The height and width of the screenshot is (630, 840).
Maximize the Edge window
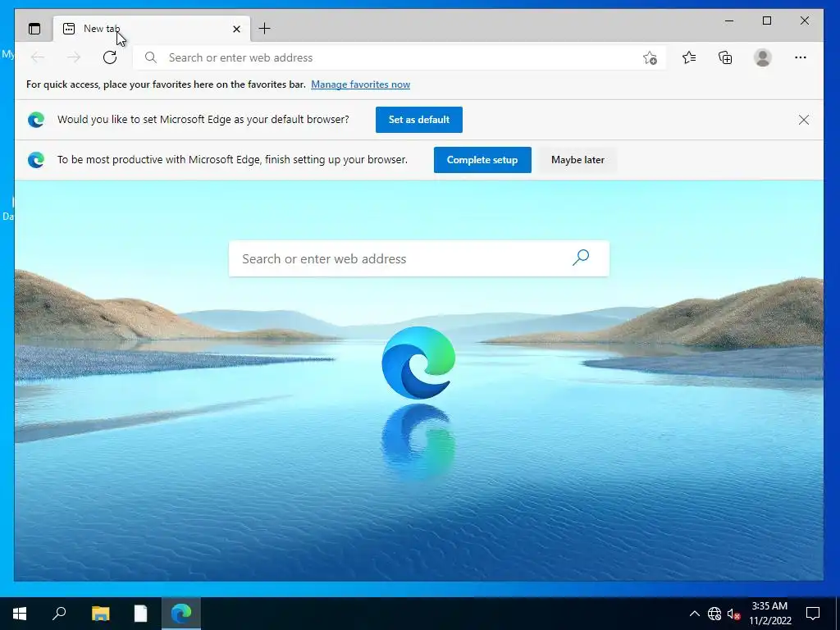(x=767, y=21)
